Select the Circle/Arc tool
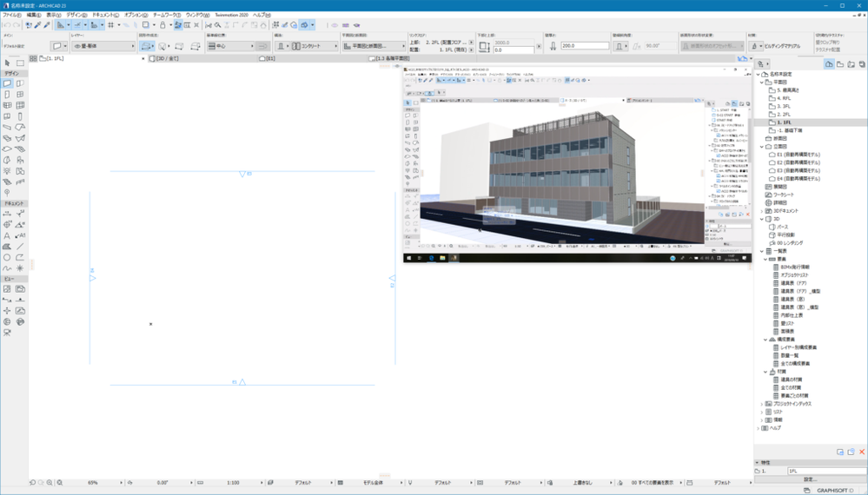The image size is (868, 495). 7,257
